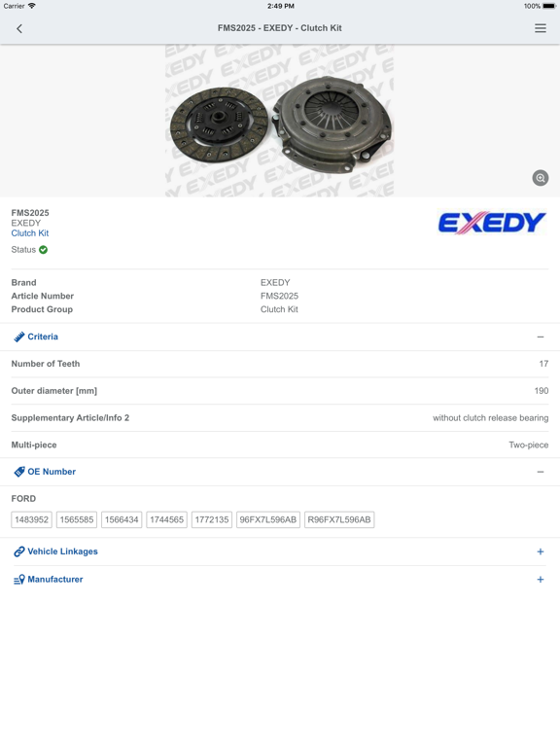Click the Vehicle Linkages chain icon

19,551
